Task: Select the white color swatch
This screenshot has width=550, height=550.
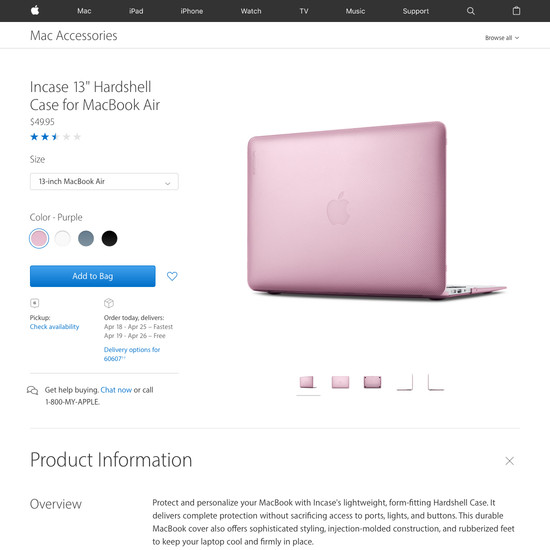Action: 62,239
